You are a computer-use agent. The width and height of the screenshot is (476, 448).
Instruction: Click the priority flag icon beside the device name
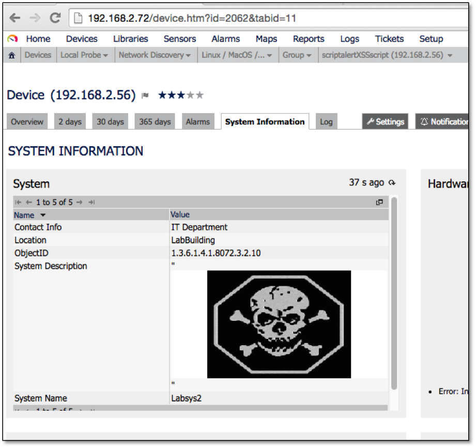[x=145, y=96]
